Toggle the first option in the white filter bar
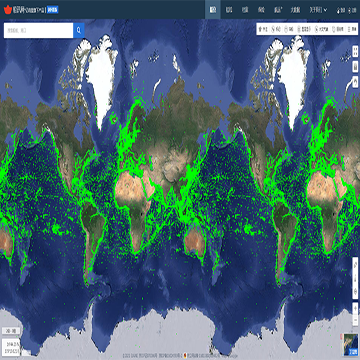Screen dimensions: 360x360 [264, 30]
